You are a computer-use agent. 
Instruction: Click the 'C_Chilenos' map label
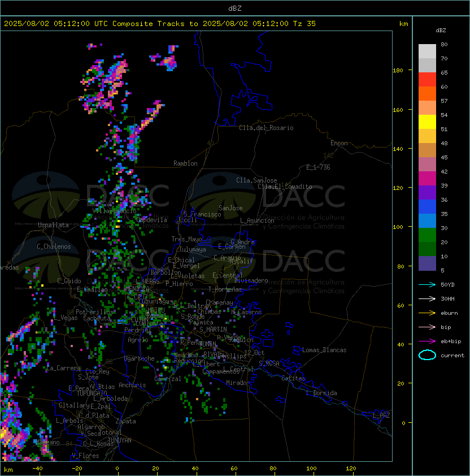54,246
